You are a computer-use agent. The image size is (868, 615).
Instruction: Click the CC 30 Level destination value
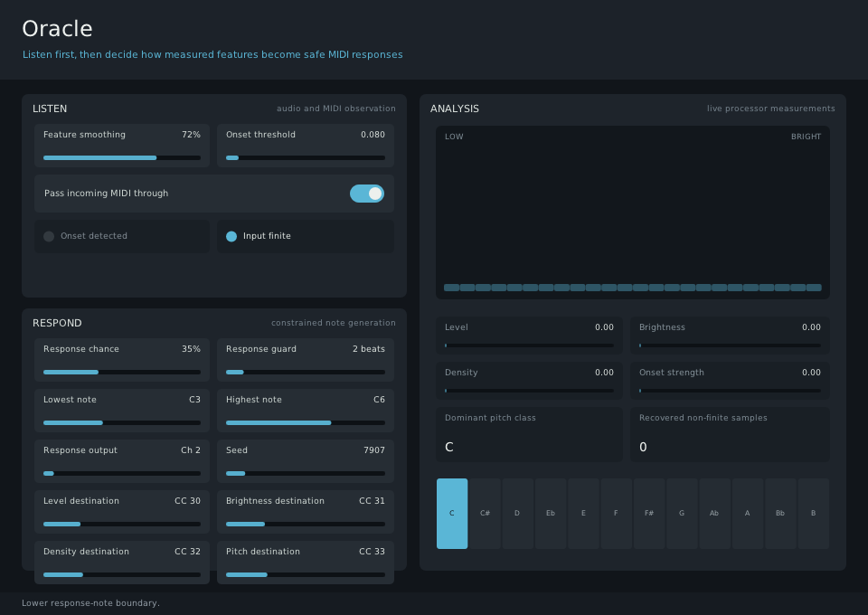[188, 501]
